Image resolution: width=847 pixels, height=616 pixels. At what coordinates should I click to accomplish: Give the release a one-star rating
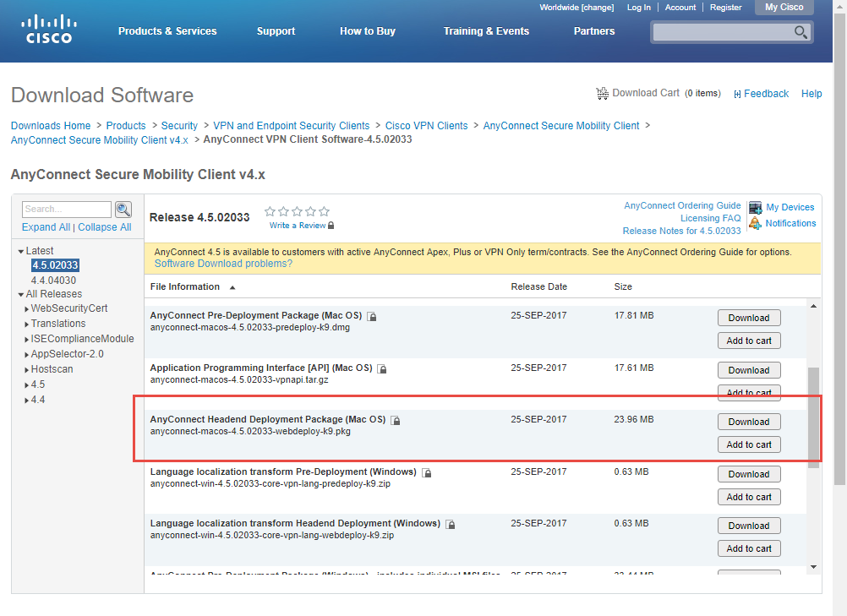[x=270, y=211]
